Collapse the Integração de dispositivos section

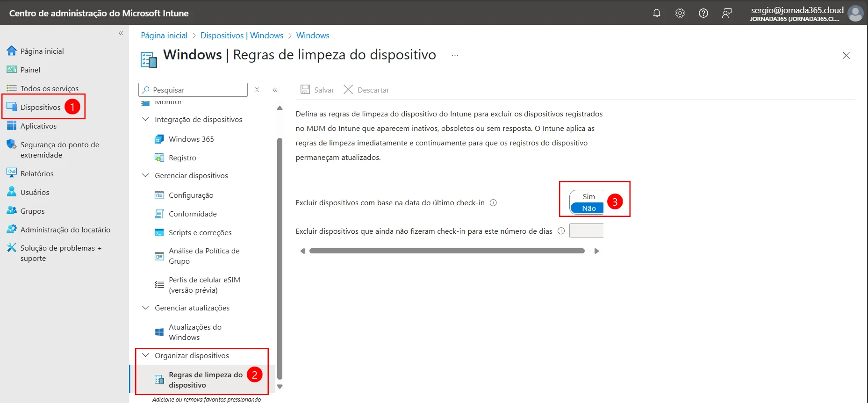(145, 119)
